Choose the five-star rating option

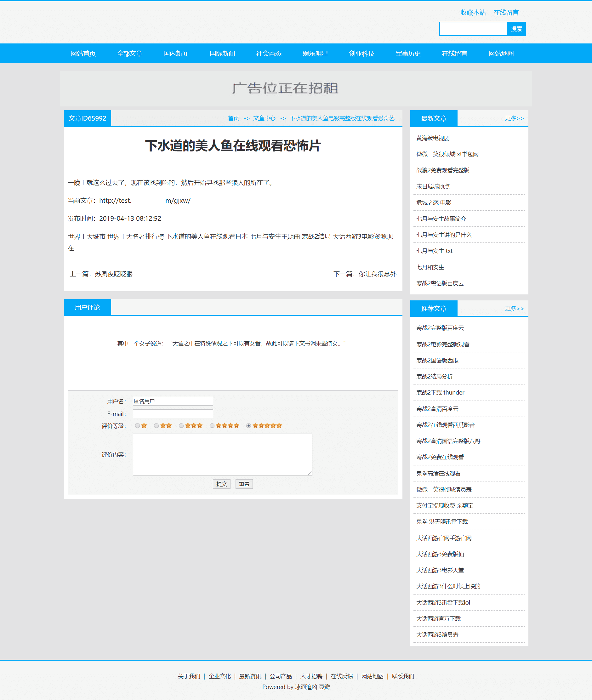click(x=248, y=425)
